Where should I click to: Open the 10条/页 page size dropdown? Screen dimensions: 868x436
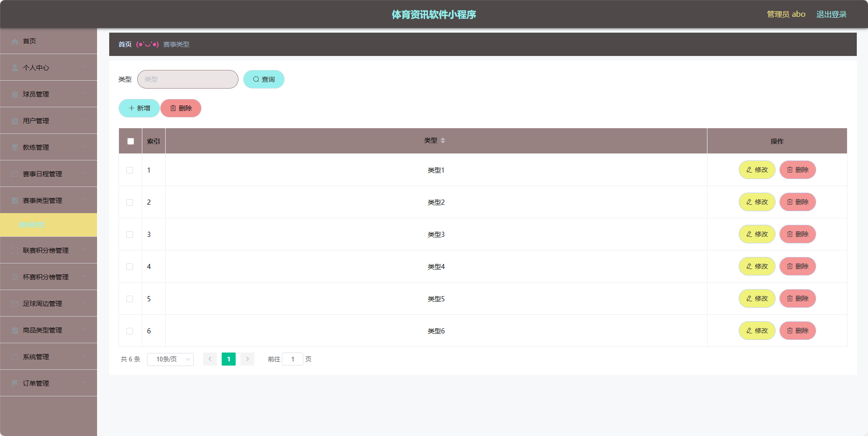(x=170, y=359)
